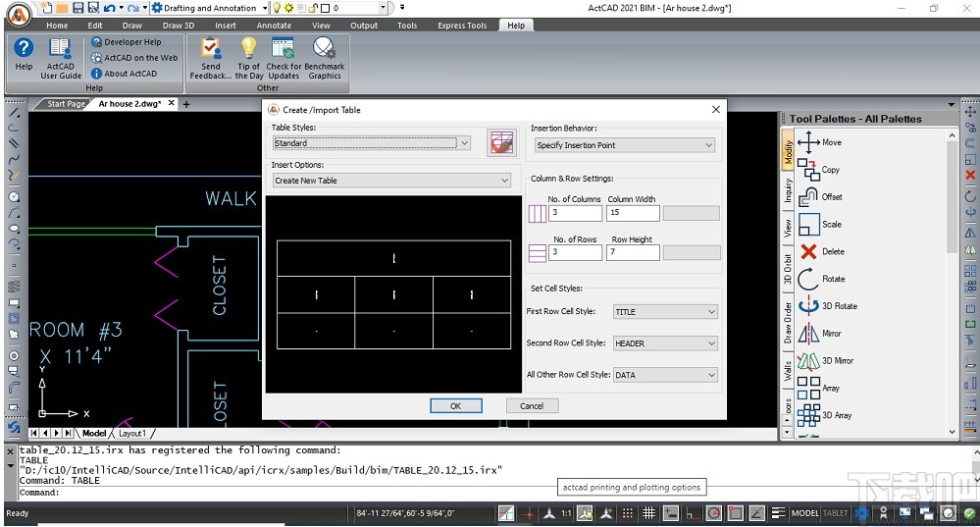Click No. of Columns input field

click(575, 213)
